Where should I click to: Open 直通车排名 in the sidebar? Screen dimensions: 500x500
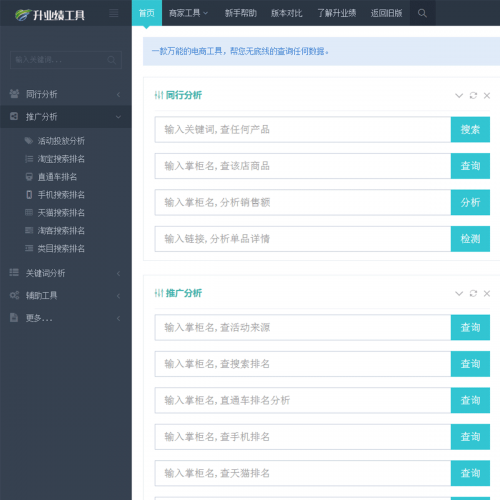[57, 177]
